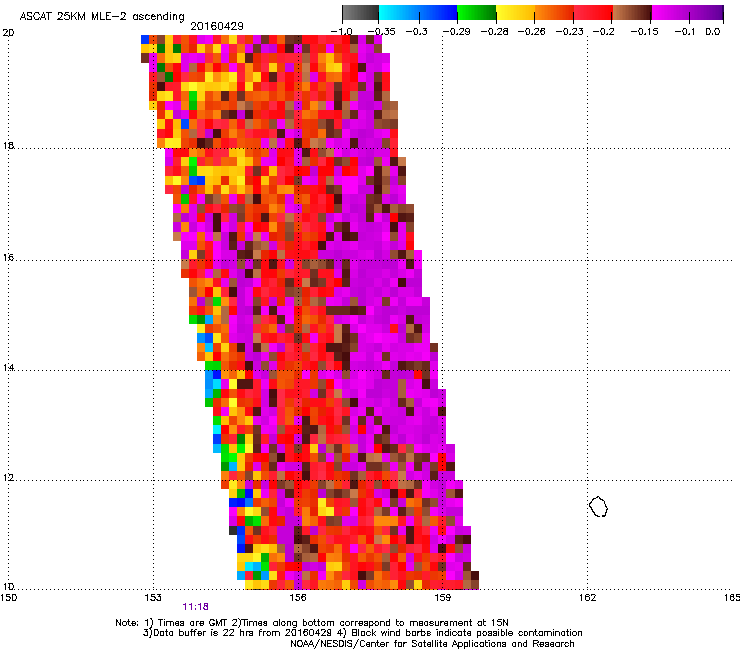The height and width of the screenshot is (650, 740).
Task: Click the -0.35 color scale label
Action: [381, 32]
